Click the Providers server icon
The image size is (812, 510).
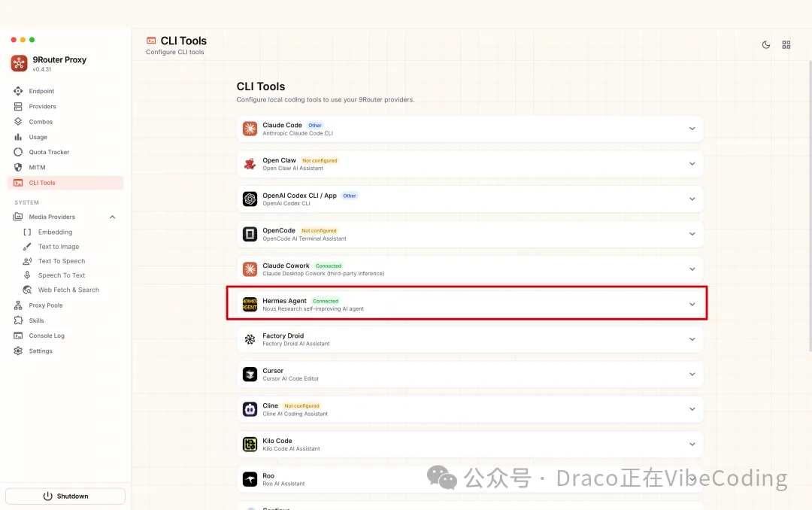18,106
